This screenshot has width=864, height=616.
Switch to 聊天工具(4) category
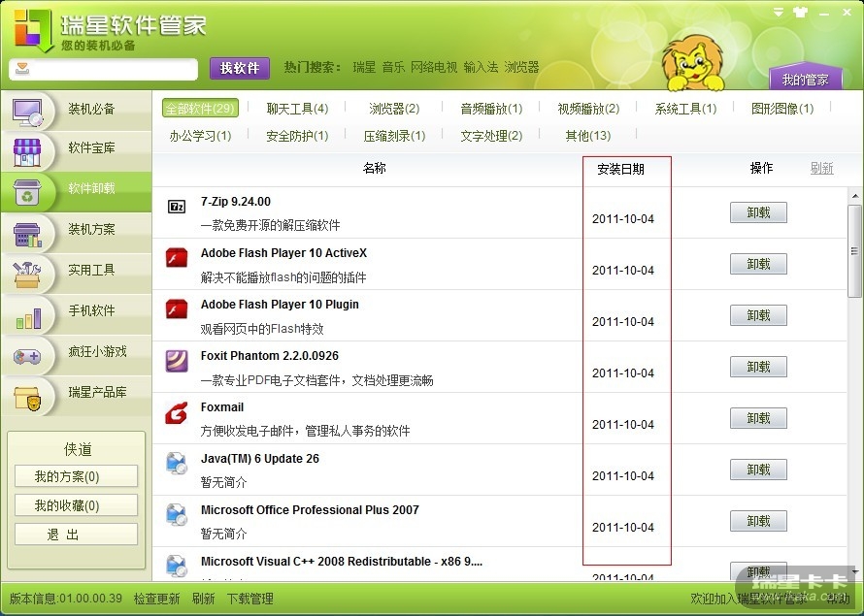tap(298, 109)
